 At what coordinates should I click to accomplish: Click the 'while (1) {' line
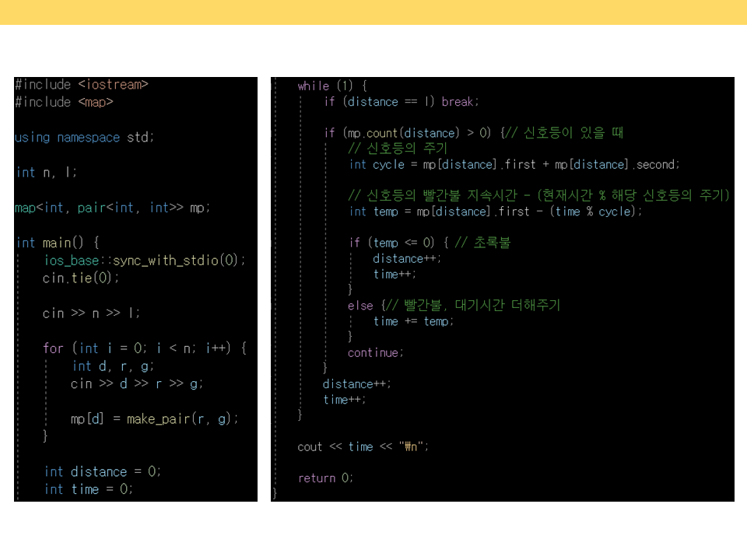[x=332, y=86]
